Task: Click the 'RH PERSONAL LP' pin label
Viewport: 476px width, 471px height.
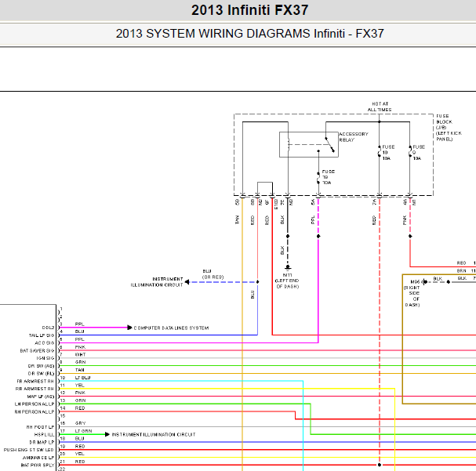Action: point(35,412)
